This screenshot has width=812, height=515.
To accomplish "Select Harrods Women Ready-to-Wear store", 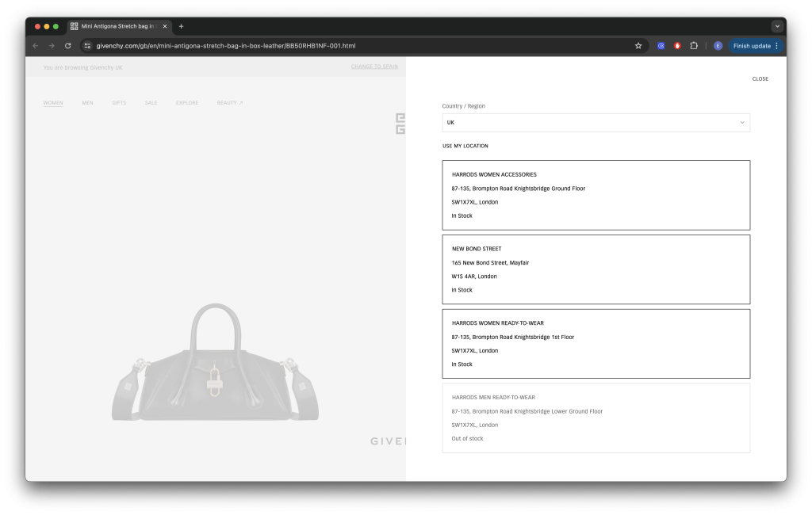I will coord(596,344).
